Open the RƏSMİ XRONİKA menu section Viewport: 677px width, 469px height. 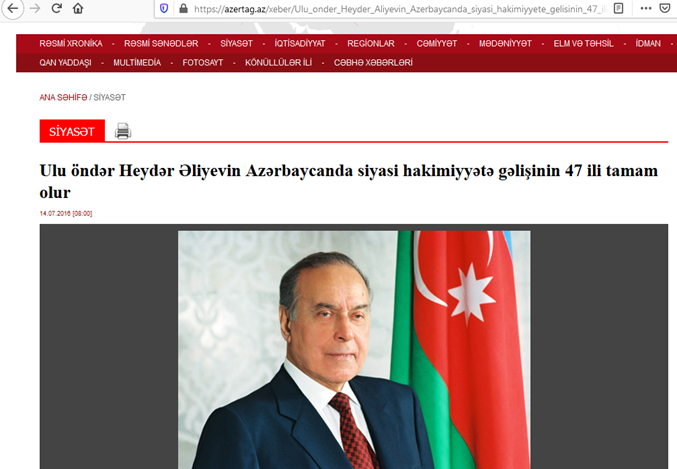point(71,44)
